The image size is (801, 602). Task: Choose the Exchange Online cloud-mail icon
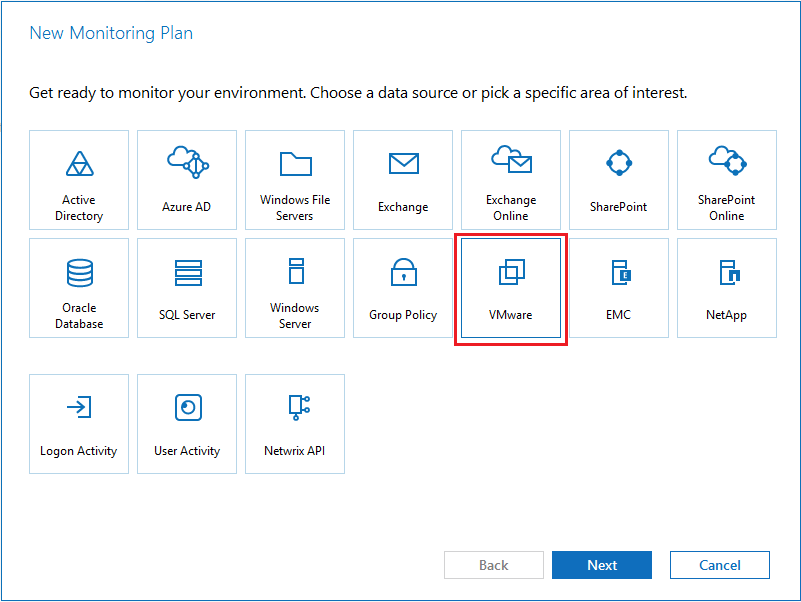pos(511,159)
